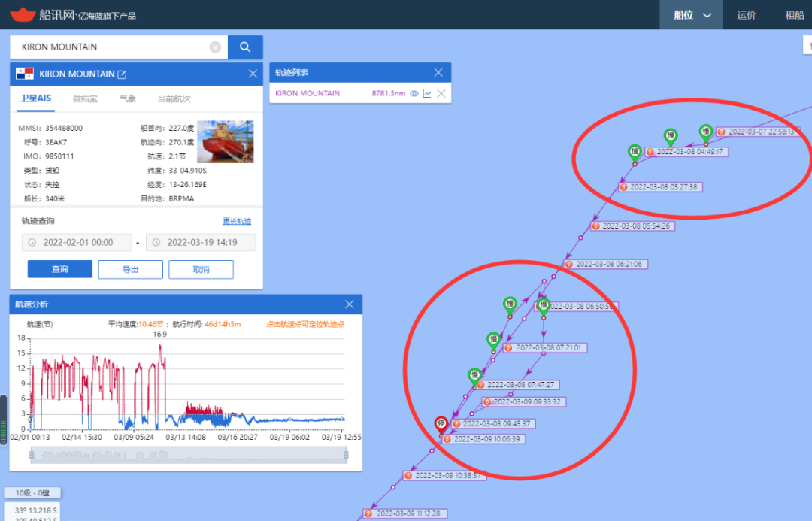Open the end date picker 2022-03-19 14:19
Screen dimensions: 812x521
point(201,243)
